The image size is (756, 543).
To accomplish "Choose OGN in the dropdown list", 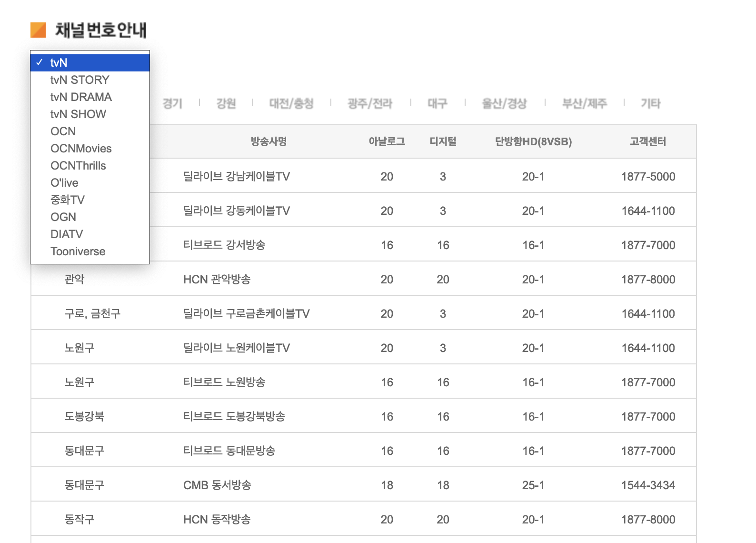I will click(x=90, y=217).
